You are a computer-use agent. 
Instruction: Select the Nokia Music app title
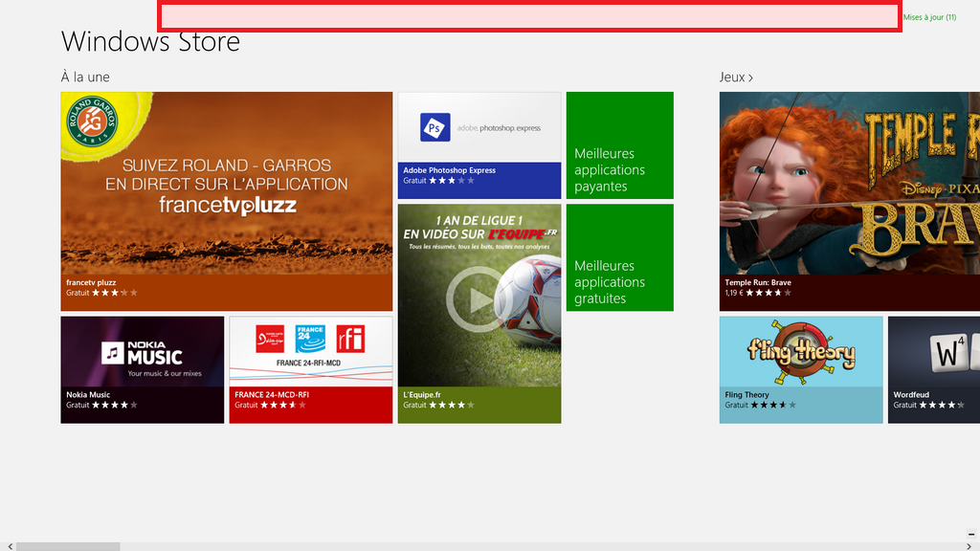pos(88,395)
